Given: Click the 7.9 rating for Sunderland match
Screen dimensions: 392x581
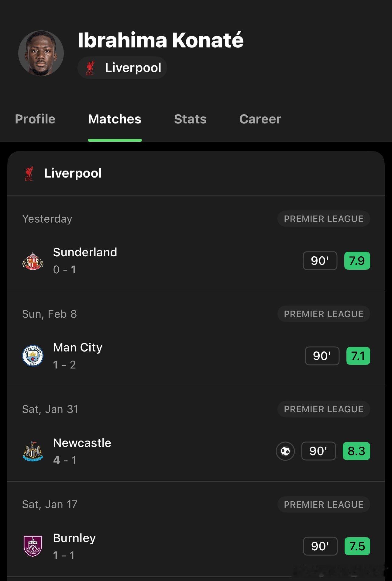Looking at the screenshot, I should click(357, 261).
